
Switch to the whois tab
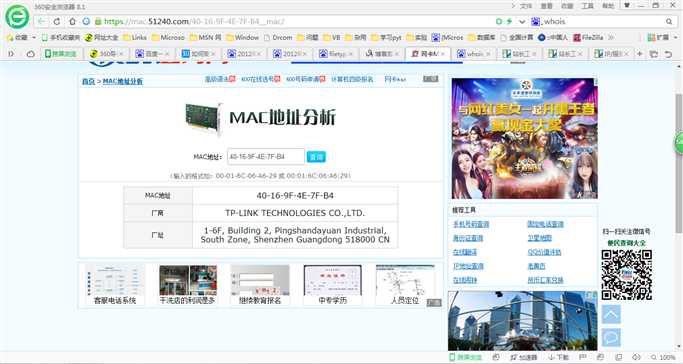473,54
